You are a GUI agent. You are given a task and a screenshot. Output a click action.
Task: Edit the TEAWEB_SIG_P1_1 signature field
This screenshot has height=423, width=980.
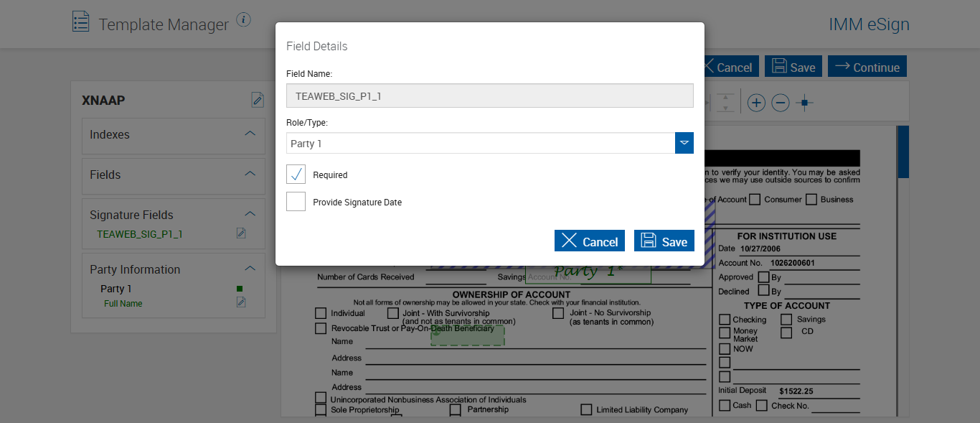241,233
